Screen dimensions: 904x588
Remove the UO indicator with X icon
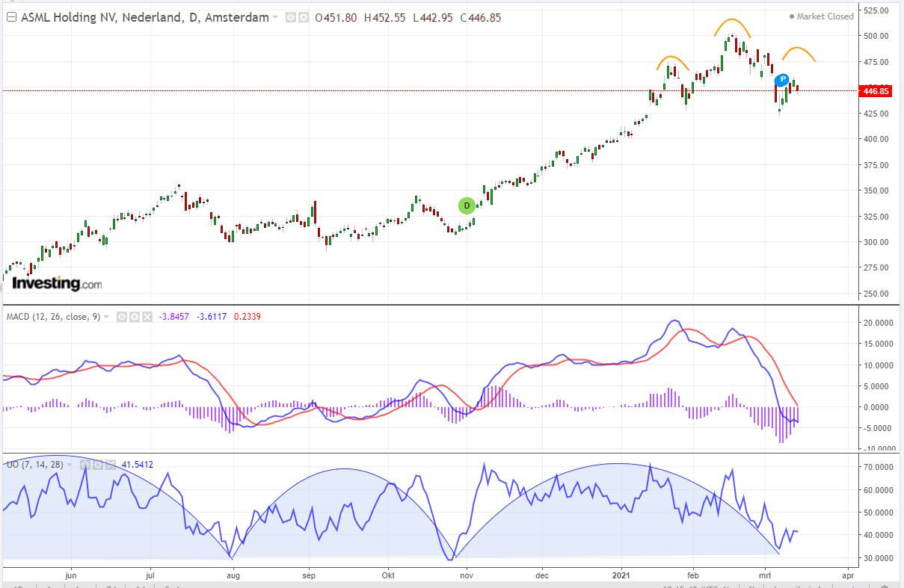click(x=112, y=465)
